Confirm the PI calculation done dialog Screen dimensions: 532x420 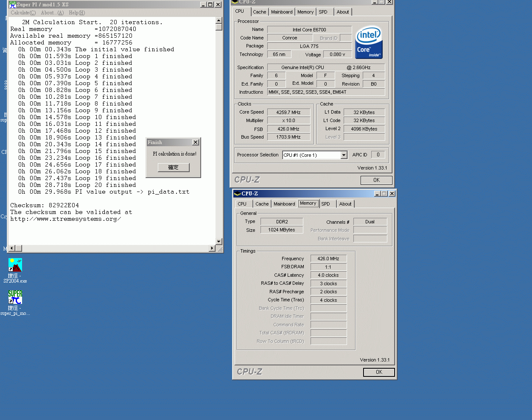[x=173, y=167]
